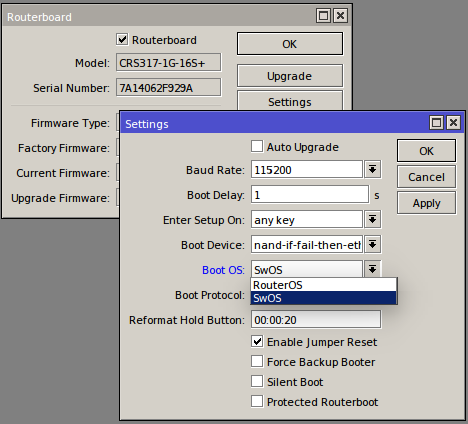Screen dimensions: 468x424
Task: Click into the Boot Delay field
Action: (310, 195)
